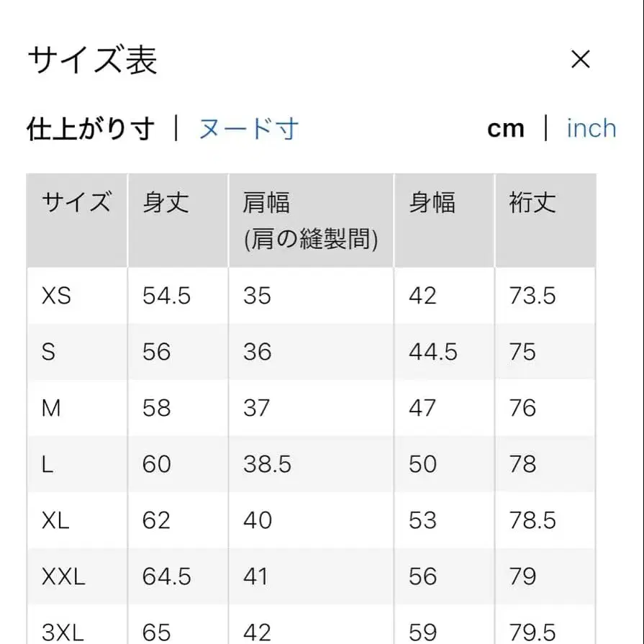Click the 裄丈 (sleeve length) column header
This screenshot has width=644, height=644.
pos(532,204)
